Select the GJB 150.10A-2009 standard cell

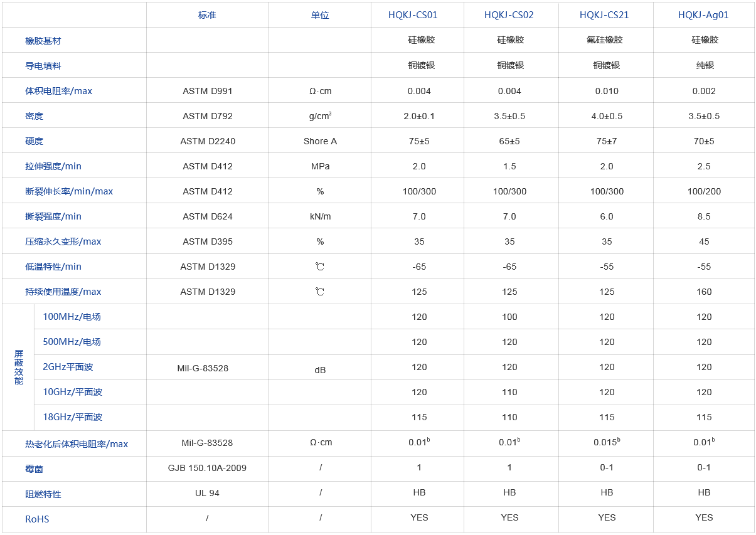tap(207, 467)
